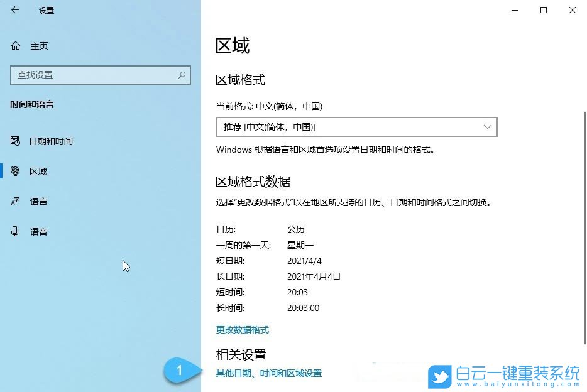
Task: Expand the region format combo box chevron
Action: coord(488,127)
